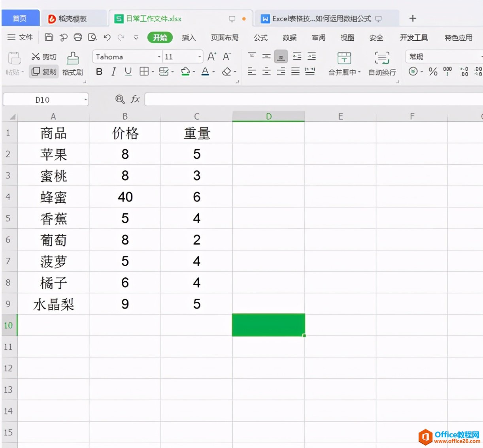Image resolution: width=483 pixels, height=448 pixels.
Task: Switch to the 首页 home tab
Action: tap(20, 19)
